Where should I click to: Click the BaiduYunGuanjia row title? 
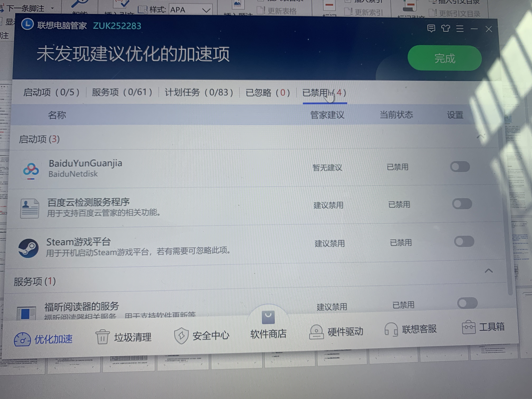click(x=85, y=163)
